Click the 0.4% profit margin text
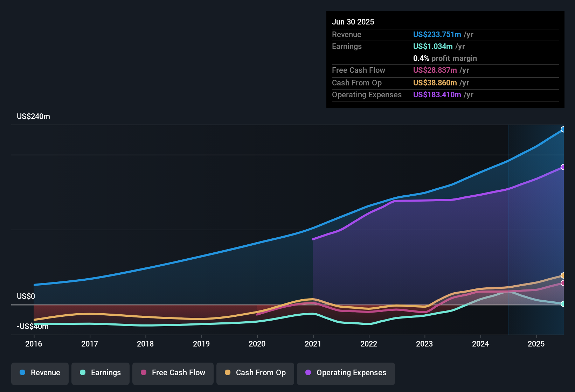 click(445, 58)
